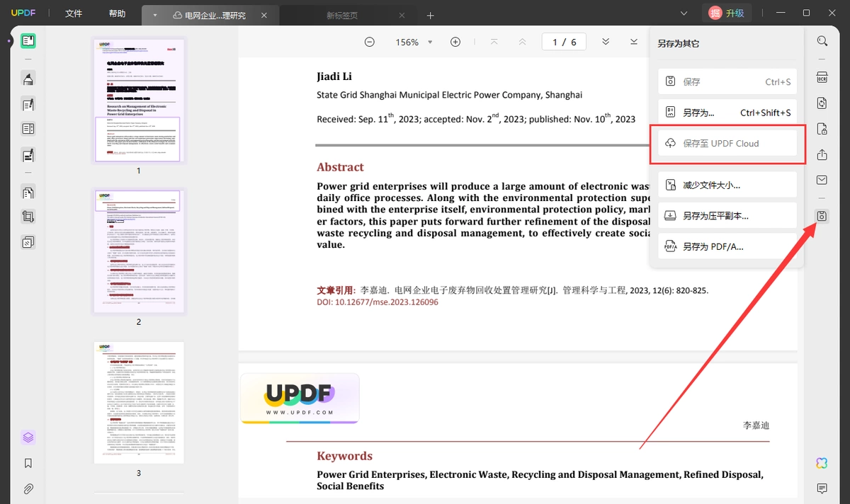Select 减少文件大小... menu entry
The image size is (850, 504).
727,185
